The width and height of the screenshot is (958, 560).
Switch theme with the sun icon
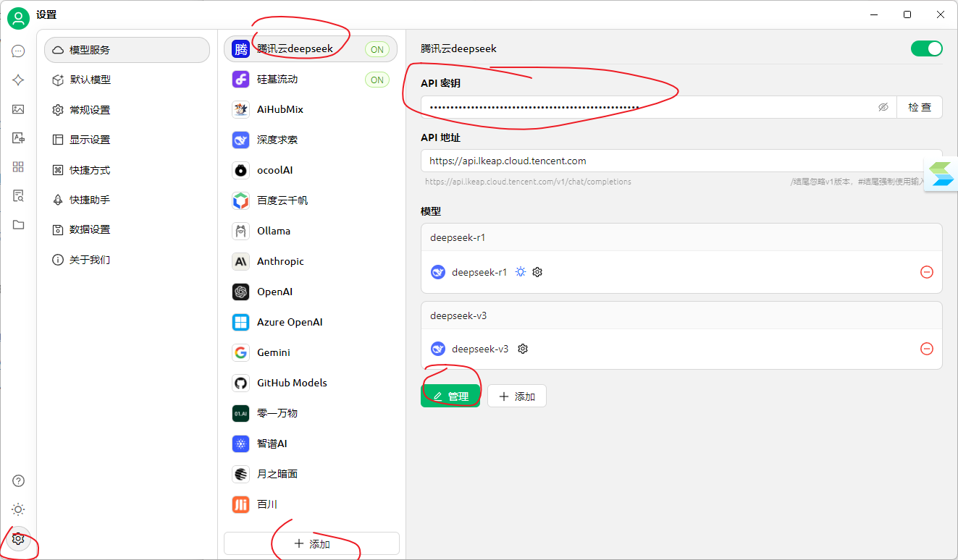tap(19, 509)
